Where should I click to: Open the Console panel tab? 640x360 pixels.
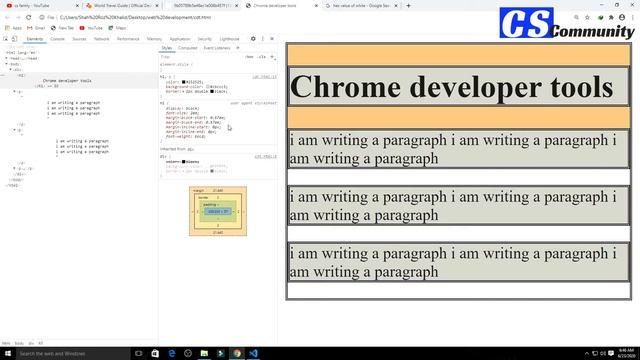58,39
